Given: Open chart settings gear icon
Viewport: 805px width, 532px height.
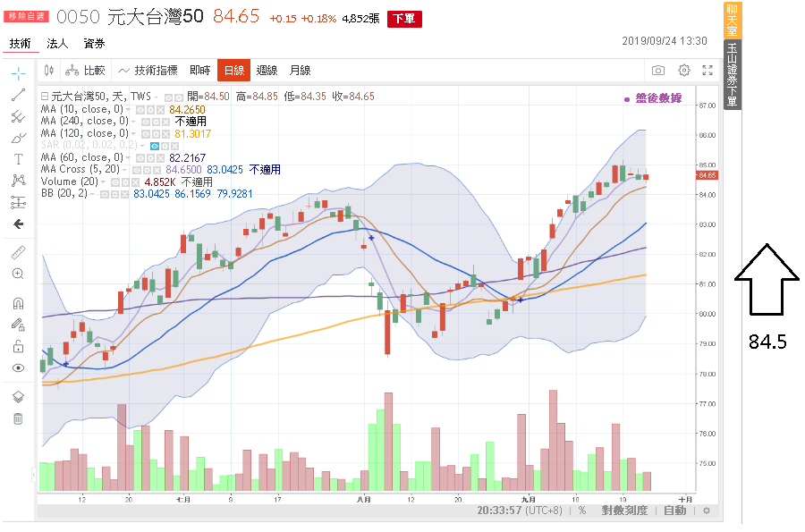Looking at the screenshot, I should 684,71.
